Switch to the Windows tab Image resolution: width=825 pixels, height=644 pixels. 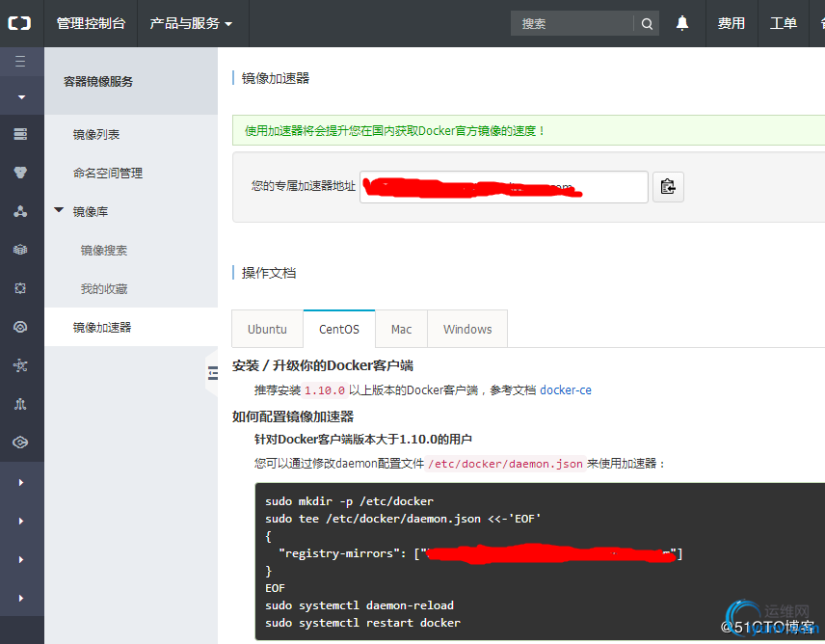coord(467,329)
